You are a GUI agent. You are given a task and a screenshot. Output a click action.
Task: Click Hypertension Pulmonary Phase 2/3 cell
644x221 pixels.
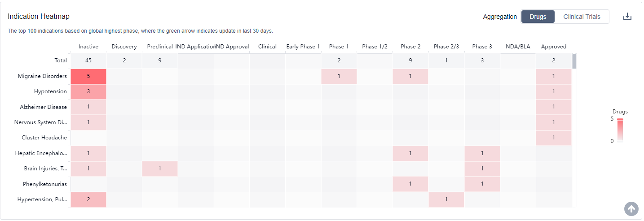coord(446,199)
